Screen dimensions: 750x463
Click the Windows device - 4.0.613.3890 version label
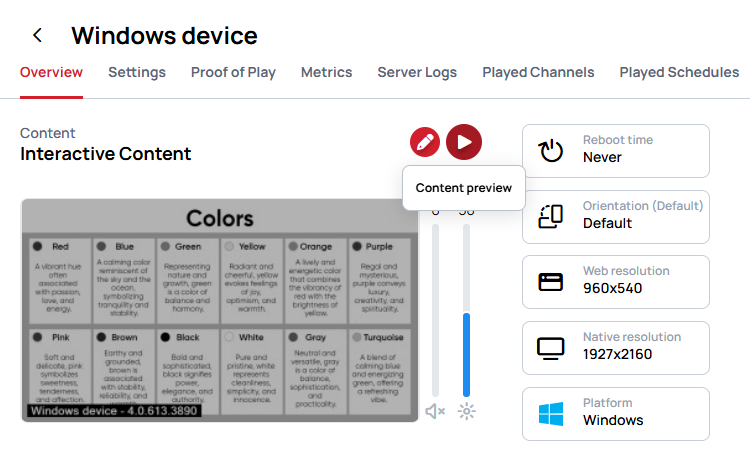(114, 411)
